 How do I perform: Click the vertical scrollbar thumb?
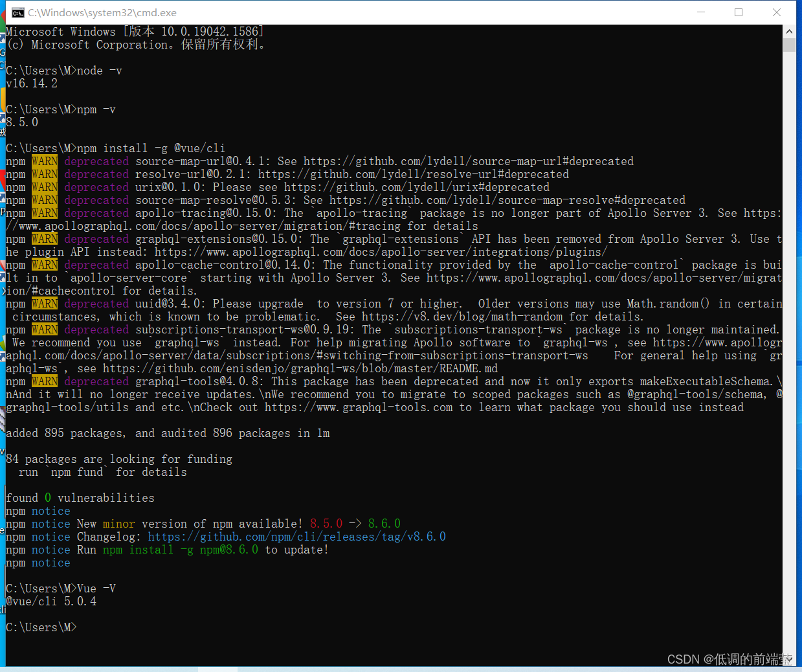(x=789, y=45)
